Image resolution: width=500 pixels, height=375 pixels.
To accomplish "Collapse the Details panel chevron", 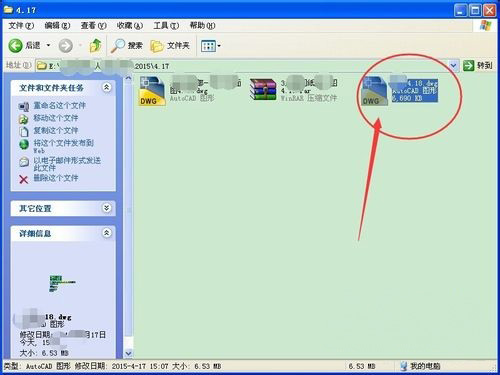I will (106, 233).
